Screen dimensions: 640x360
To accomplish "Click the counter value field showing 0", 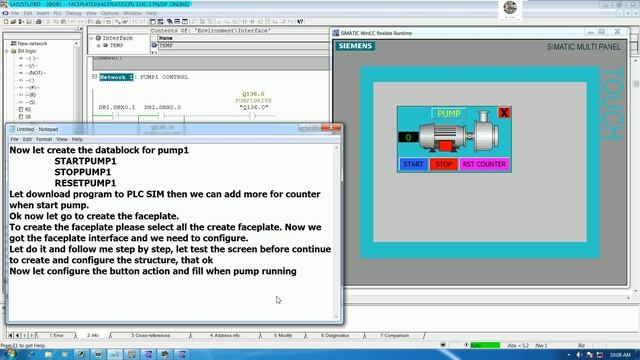I will coord(408,137).
